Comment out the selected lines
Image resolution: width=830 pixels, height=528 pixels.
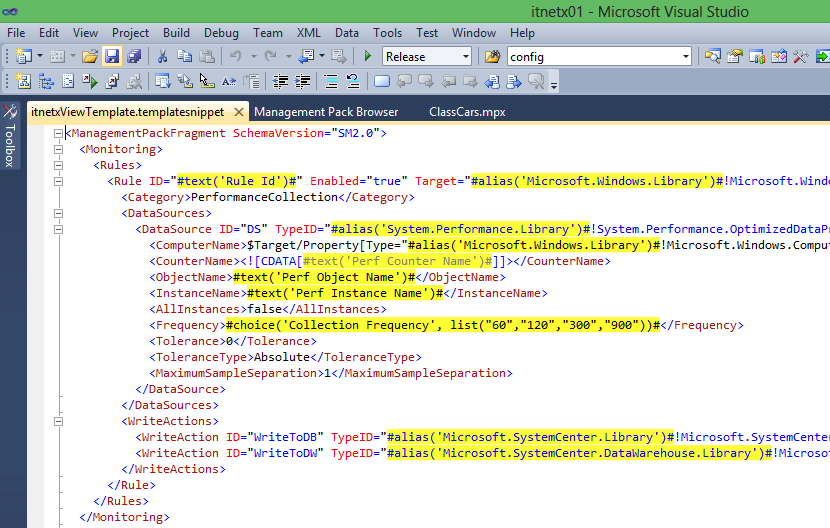tap(331, 81)
